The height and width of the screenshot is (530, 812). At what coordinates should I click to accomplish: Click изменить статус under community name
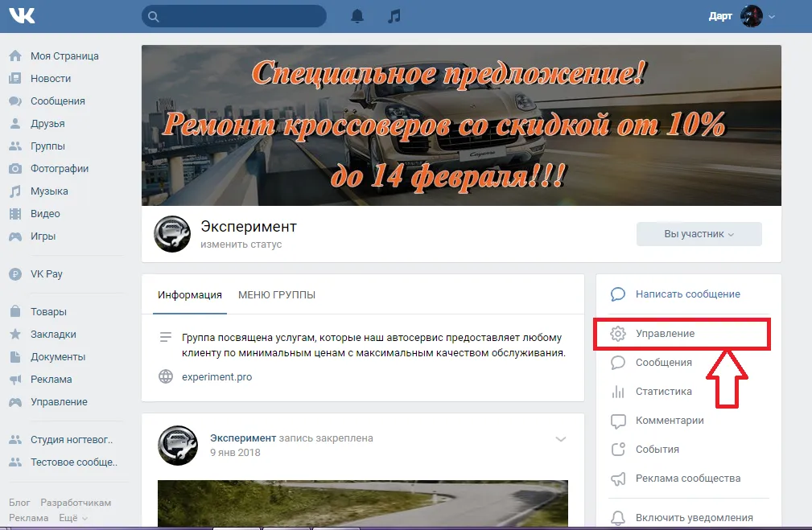pos(241,244)
